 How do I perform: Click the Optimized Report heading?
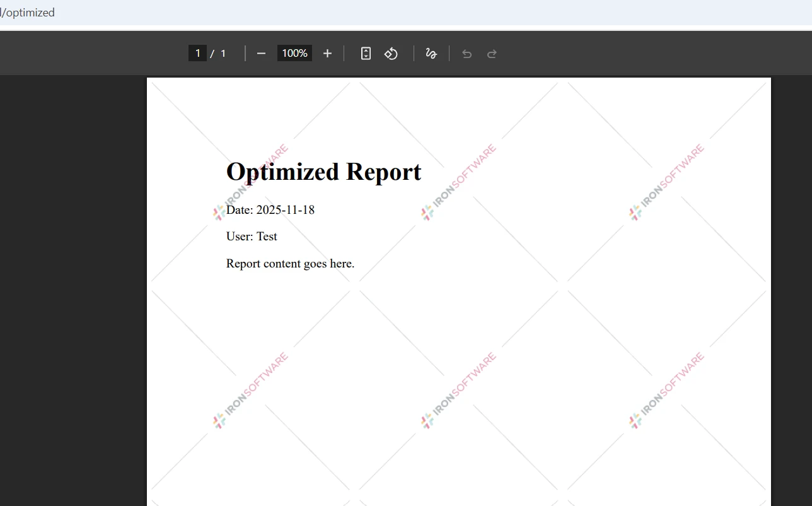click(x=323, y=171)
